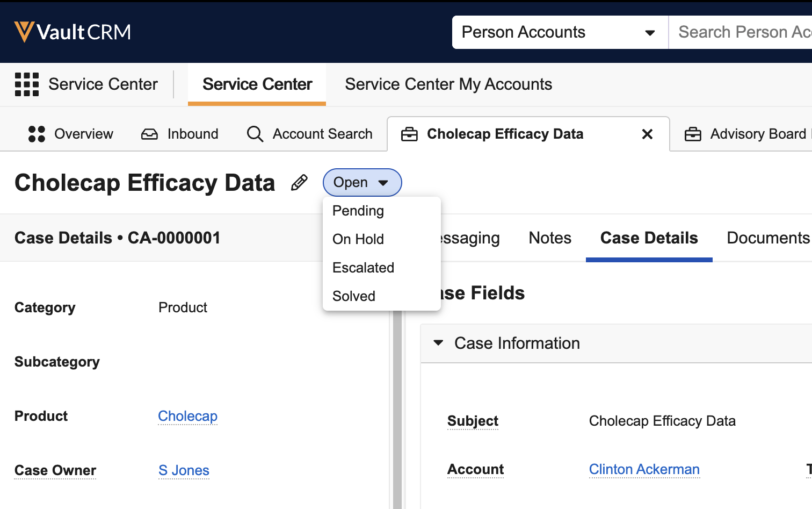
Task: Open the S Jones case owner link
Action: 184,470
